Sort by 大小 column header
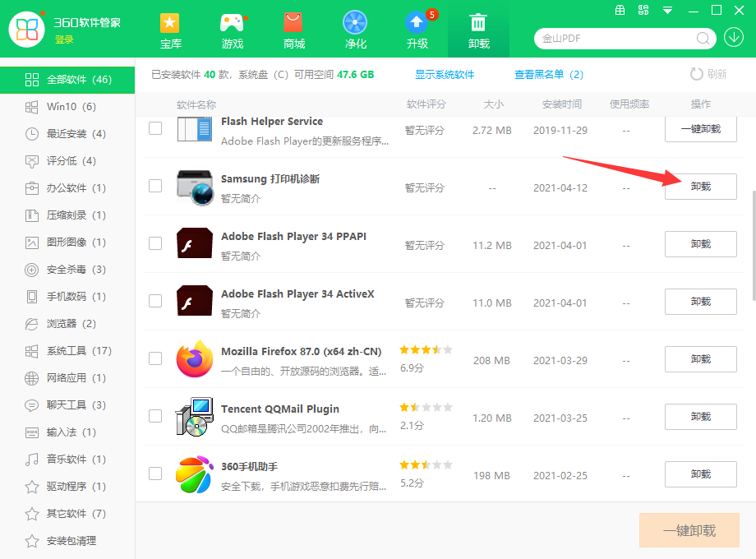This screenshot has height=559, width=756. (493, 104)
